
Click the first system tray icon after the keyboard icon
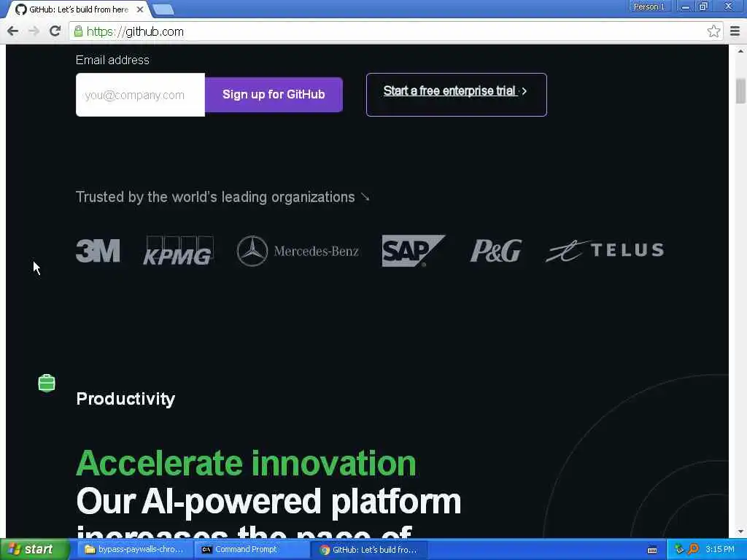coord(679,550)
